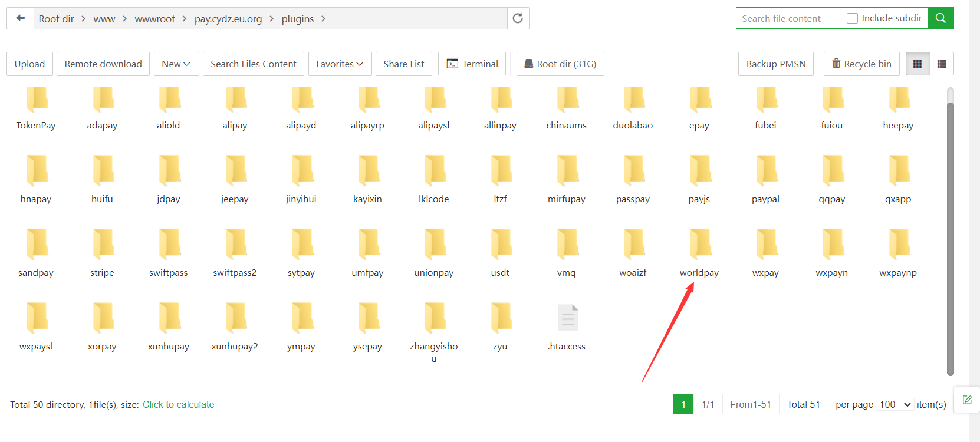The width and height of the screenshot is (980, 442).
Task: Open the Recycle bin
Action: (861, 64)
